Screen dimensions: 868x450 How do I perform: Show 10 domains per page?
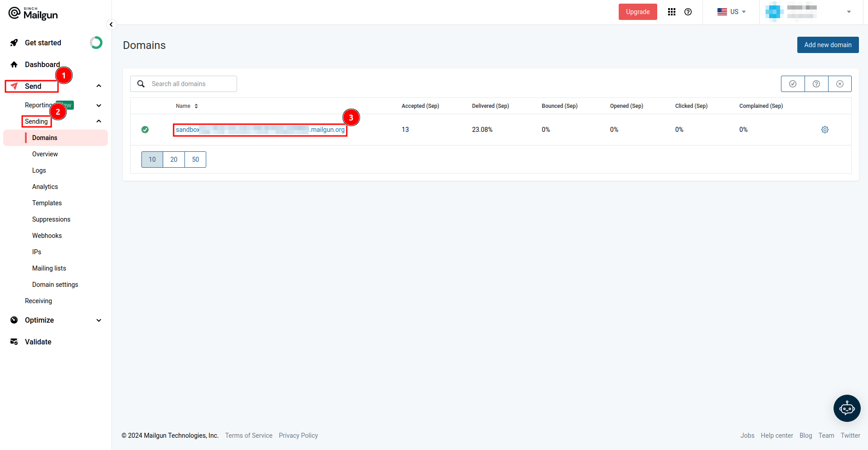click(x=152, y=160)
